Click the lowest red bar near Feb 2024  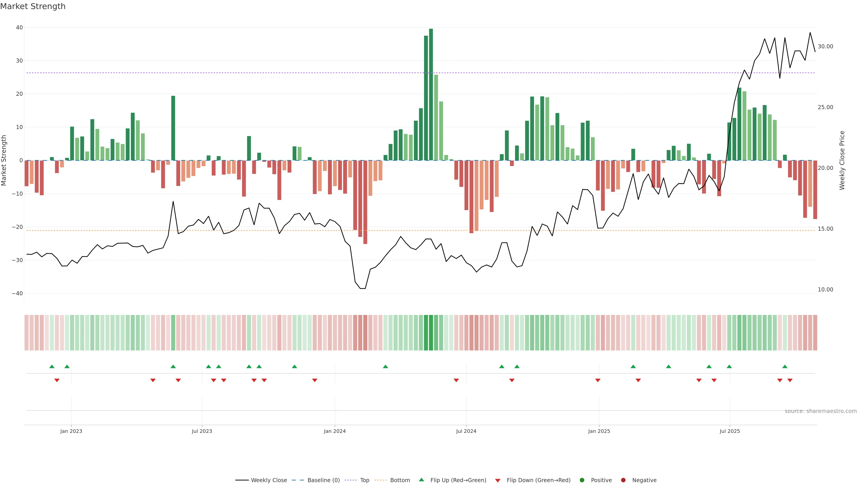(x=365, y=202)
